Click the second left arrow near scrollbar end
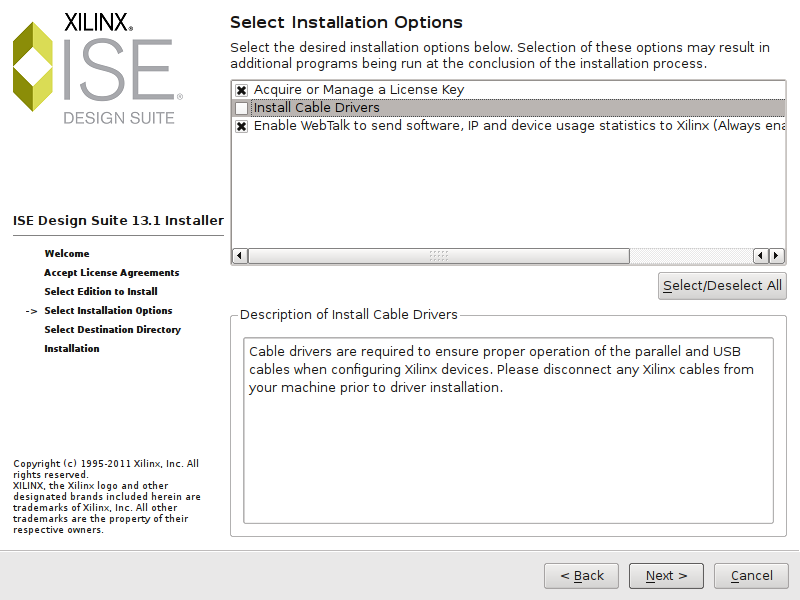Image resolution: width=800 pixels, height=600 pixels. (761, 256)
